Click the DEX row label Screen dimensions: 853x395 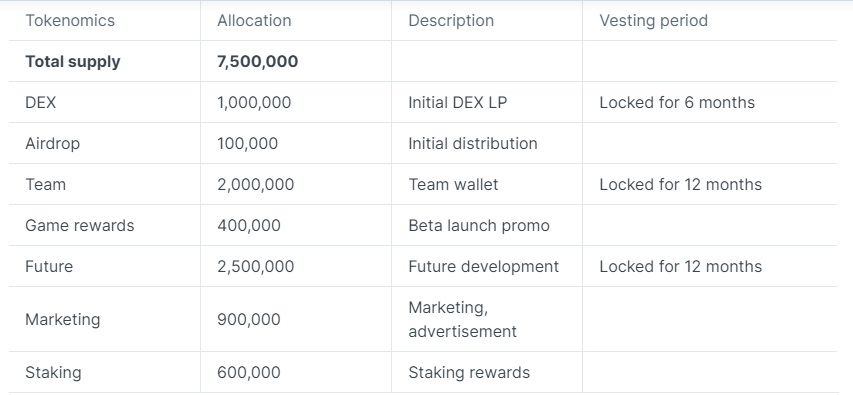[40, 102]
